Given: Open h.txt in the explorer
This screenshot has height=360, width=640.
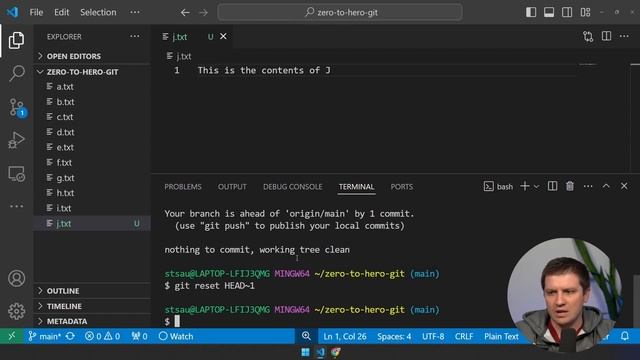Looking at the screenshot, I should [x=92, y=193].
